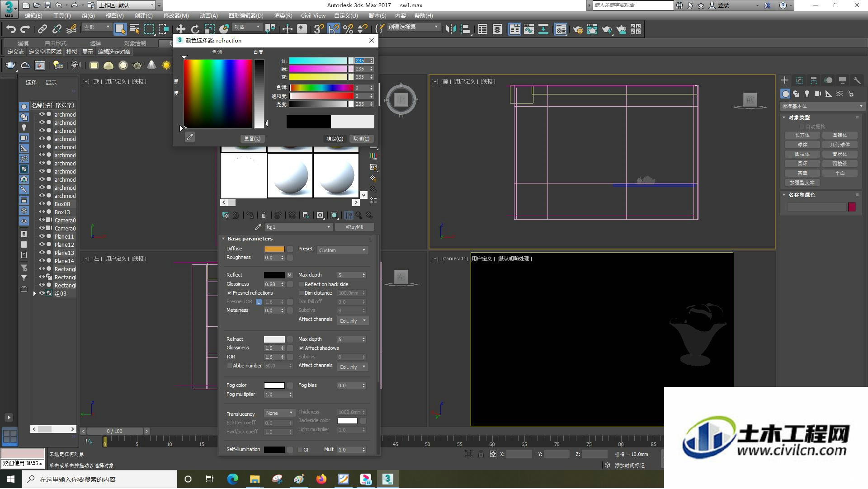The image size is (868, 489).
Task: Toggle Angle Snap in toolbar
Action: point(334,29)
